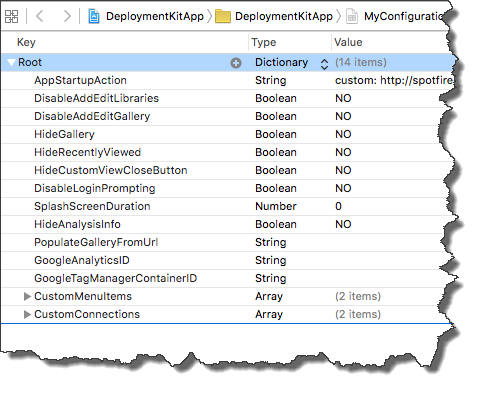This screenshot has width=484, height=393.
Task: Select the DisableAddEditLibraries key
Action: click(96, 98)
